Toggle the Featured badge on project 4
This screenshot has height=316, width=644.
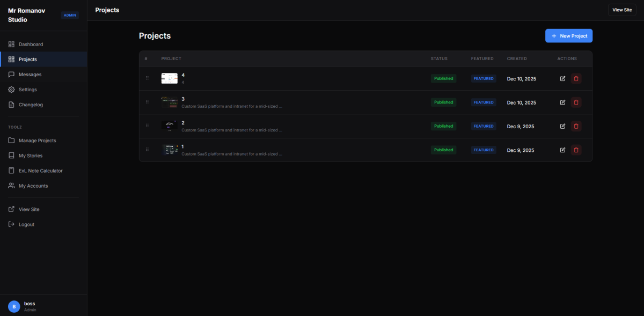pos(483,78)
